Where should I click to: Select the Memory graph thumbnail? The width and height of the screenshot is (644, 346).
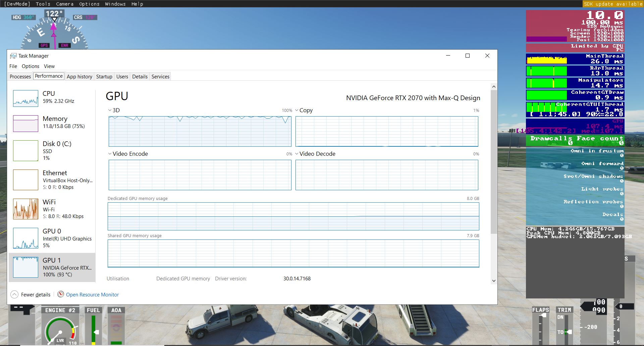click(25, 124)
